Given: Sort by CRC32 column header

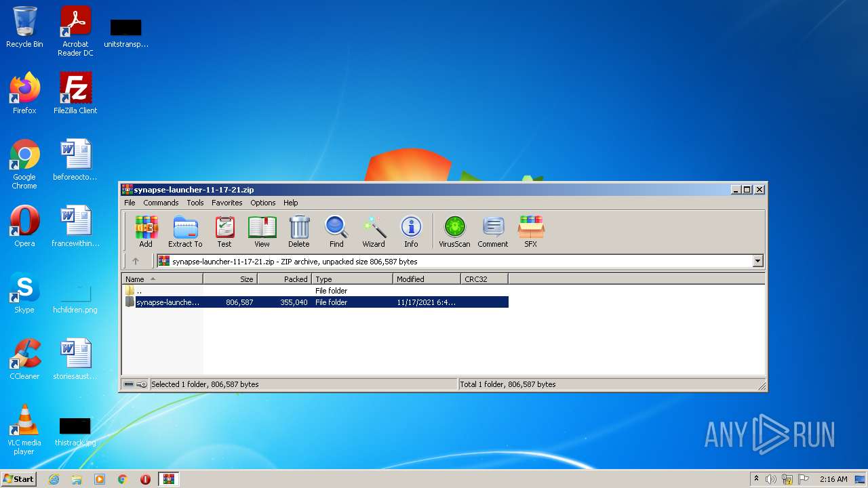Looking at the screenshot, I should [x=484, y=279].
